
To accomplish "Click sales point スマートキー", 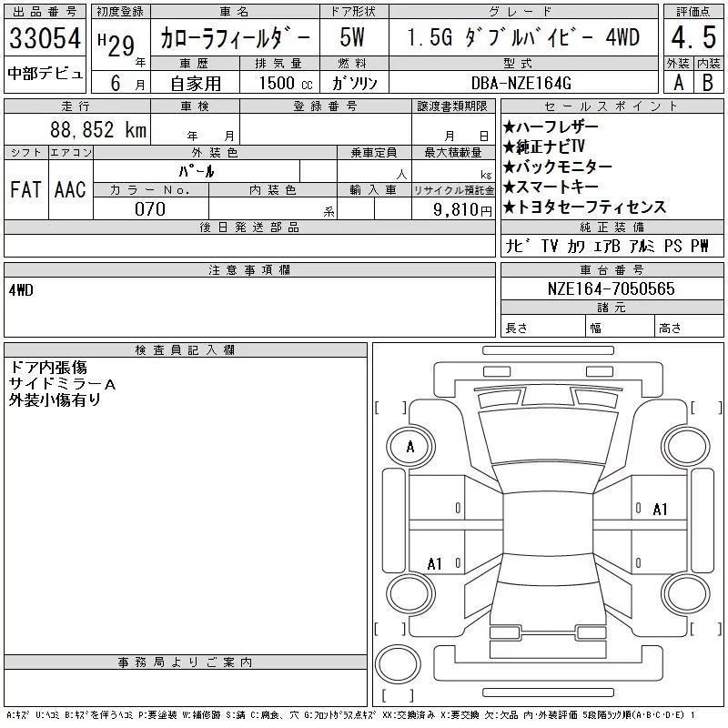I will point(551,187).
